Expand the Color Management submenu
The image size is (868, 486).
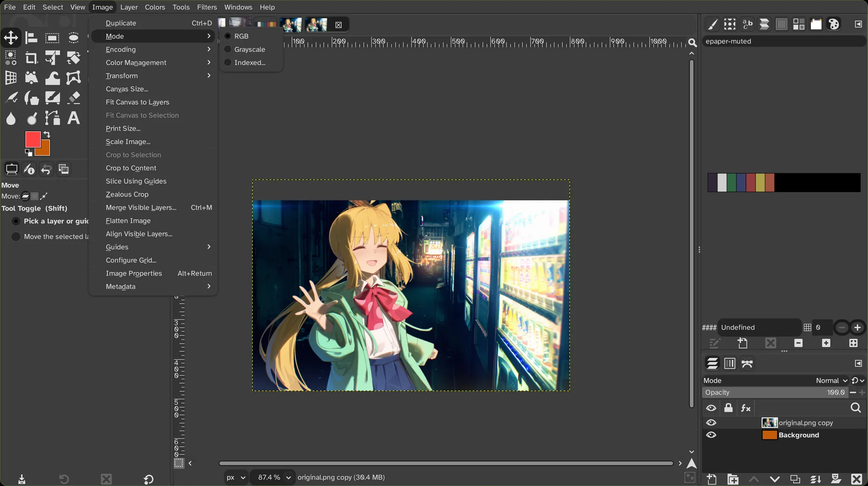[x=153, y=62]
